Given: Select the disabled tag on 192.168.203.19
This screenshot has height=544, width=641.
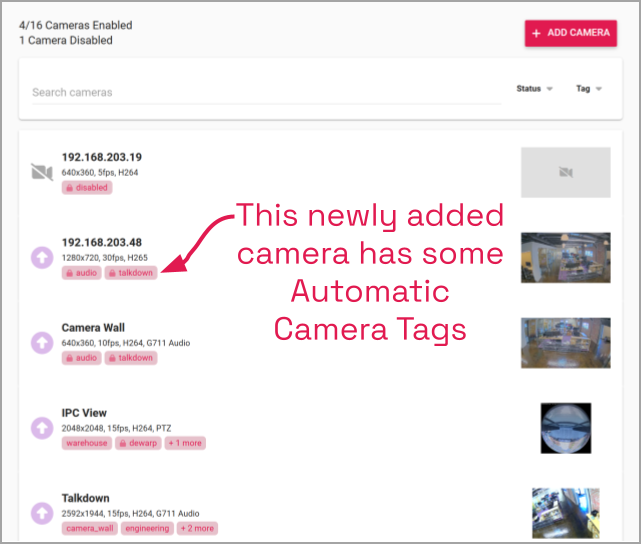Looking at the screenshot, I should click(87, 188).
